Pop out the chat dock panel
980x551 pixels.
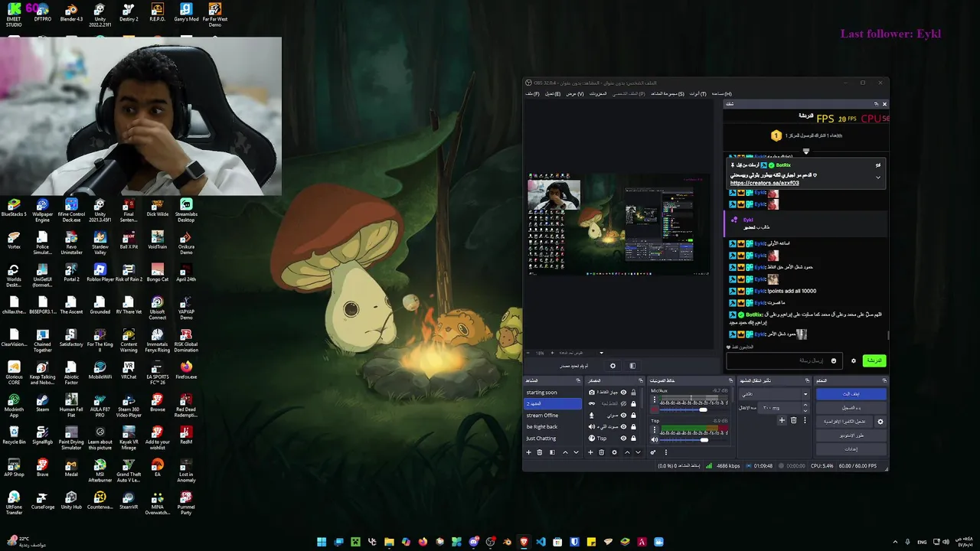[876, 104]
